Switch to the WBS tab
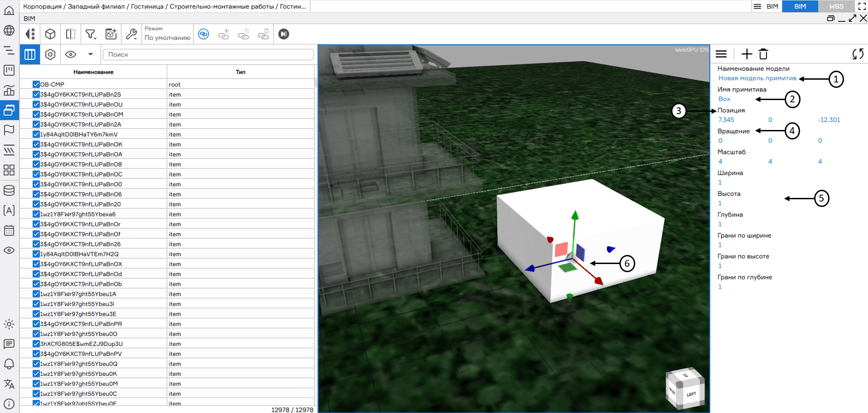Screen dimensions: 868x413 click(x=836, y=6)
